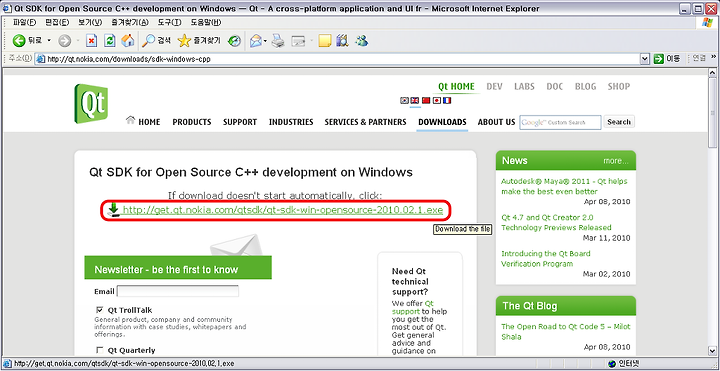Print the page with the printer icon
The image size is (720, 371).
coord(278,41)
